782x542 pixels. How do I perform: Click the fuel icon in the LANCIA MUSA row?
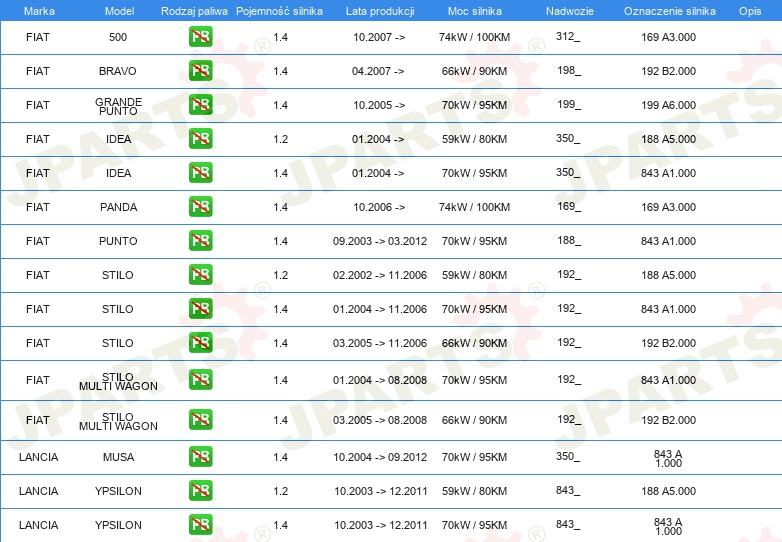200,456
